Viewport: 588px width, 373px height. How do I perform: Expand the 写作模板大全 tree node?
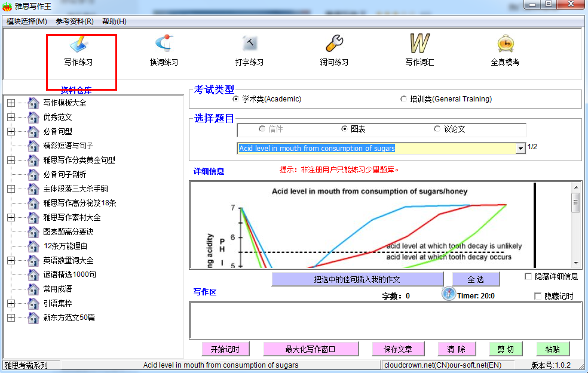click(11, 103)
